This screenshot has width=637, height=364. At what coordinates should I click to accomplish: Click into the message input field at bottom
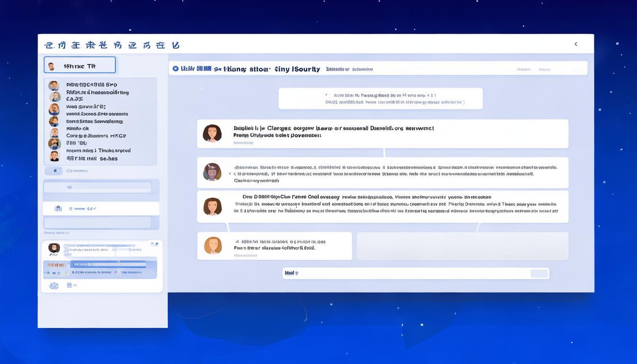pyautogui.click(x=408, y=273)
